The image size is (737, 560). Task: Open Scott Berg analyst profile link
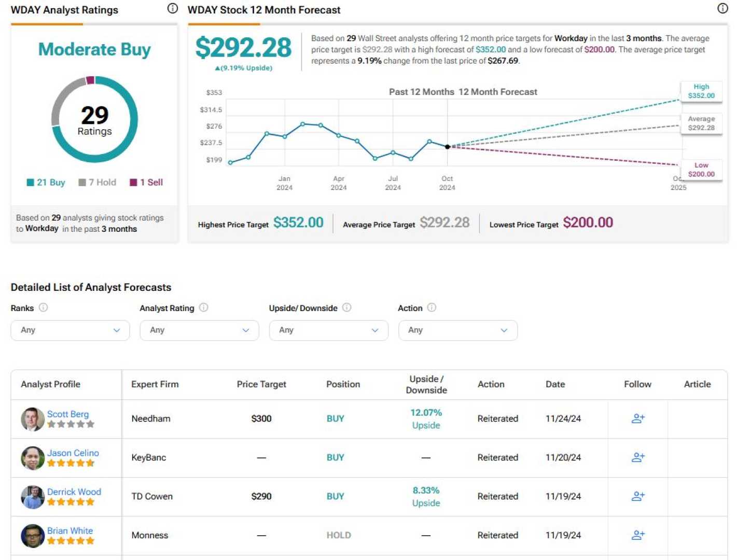point(68,414)
